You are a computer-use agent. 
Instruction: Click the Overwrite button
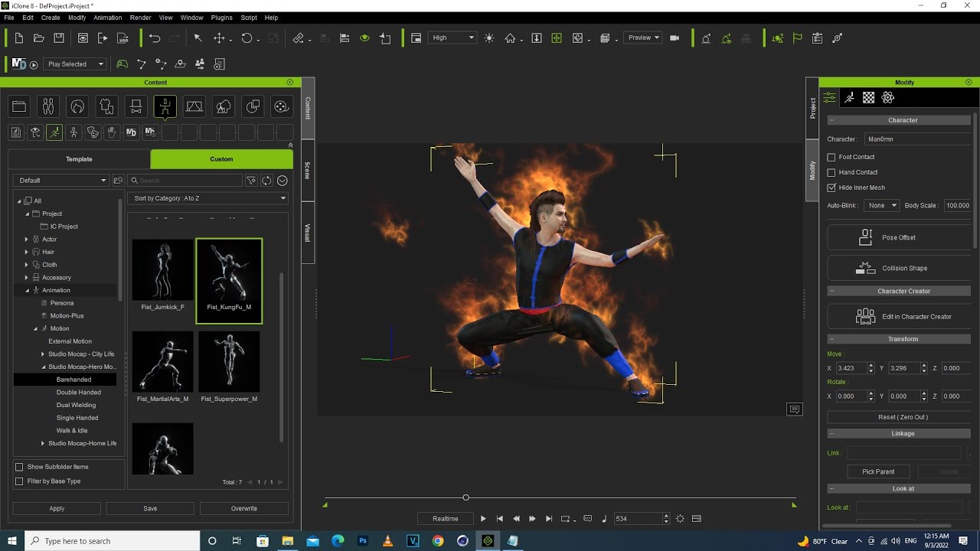tap(244, 508)
